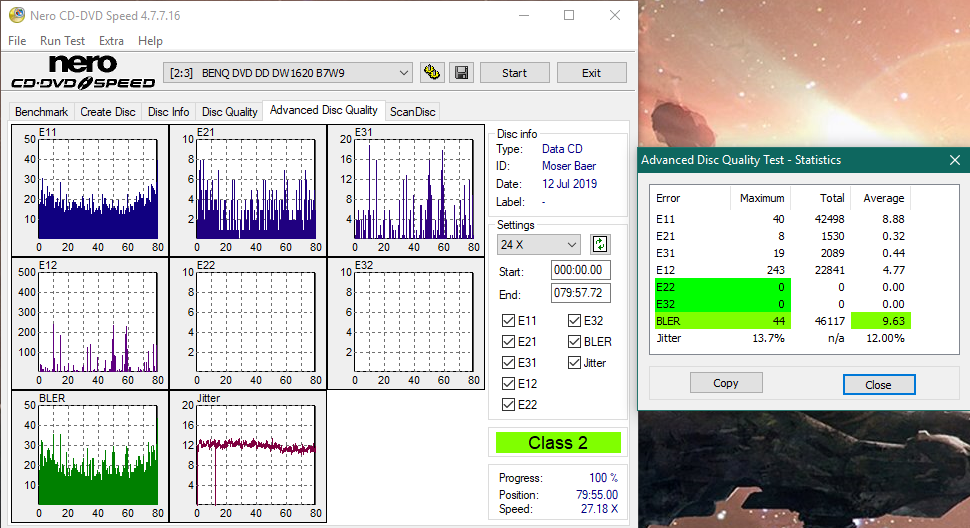Viewport: 970px width, 528px height.
Task: Click Copy in the Statistics dialog
Action: [726, 383]
